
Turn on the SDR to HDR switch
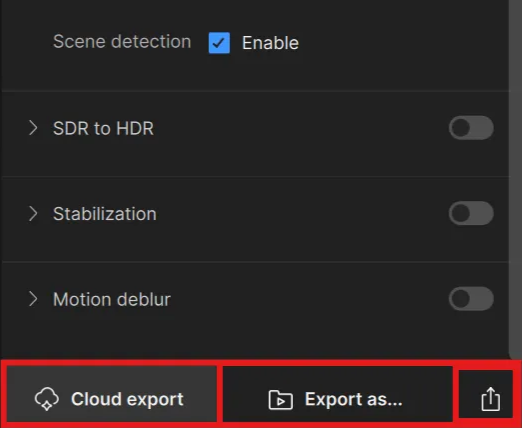pos(471,128)
